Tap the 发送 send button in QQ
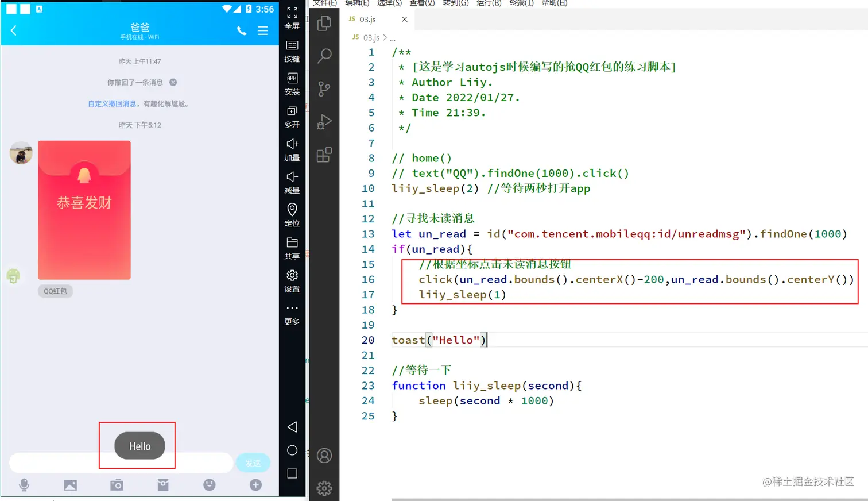Viewport: 868px width, 501px height. click(253, 463)
